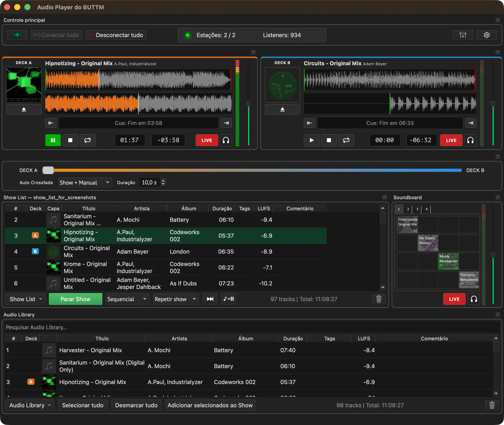Sort Show List by Duração column
This screenshot has width=504, height=425.
click(222, 208)
